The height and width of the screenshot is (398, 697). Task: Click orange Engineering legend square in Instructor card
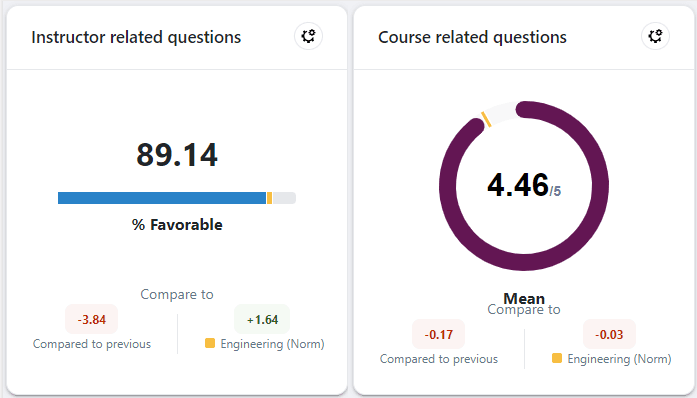(210, 343)
